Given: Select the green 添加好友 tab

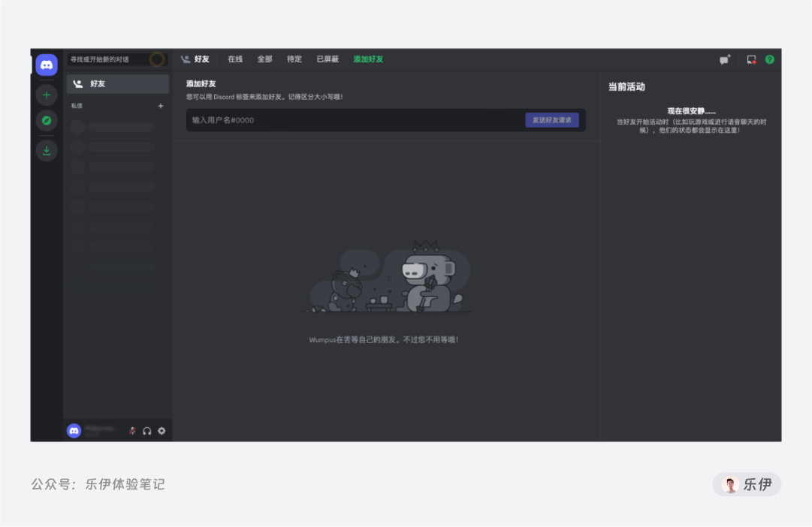Looking at the screenshot, I should pos(368,59).
